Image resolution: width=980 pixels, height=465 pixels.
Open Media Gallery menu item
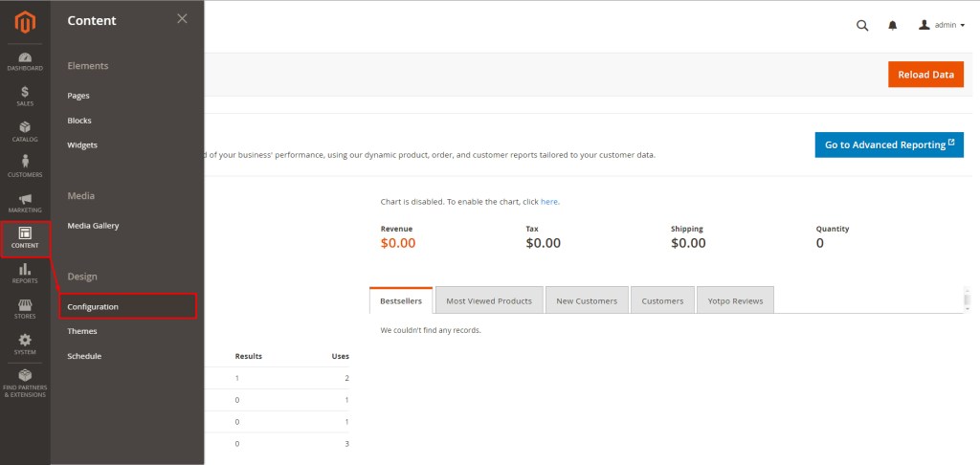point(93,226)
